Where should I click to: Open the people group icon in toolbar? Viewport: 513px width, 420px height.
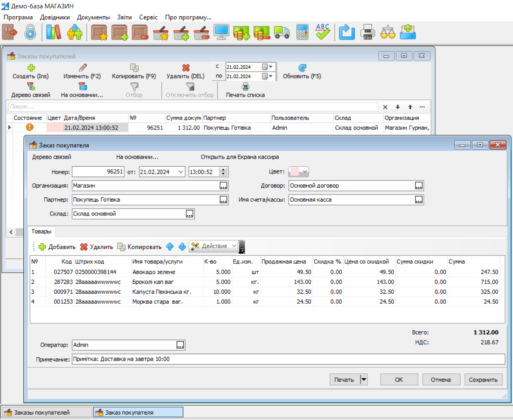[75, 32]
